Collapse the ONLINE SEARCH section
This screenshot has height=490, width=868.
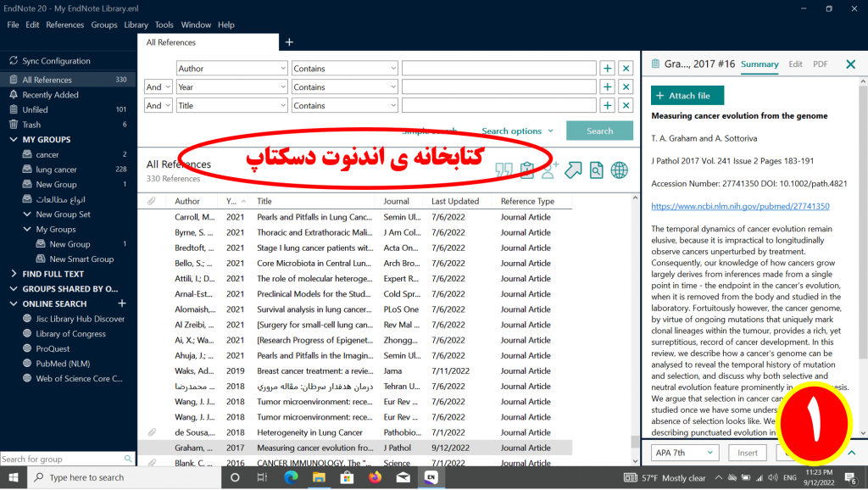pyautogui.click(x=14, y=304)
